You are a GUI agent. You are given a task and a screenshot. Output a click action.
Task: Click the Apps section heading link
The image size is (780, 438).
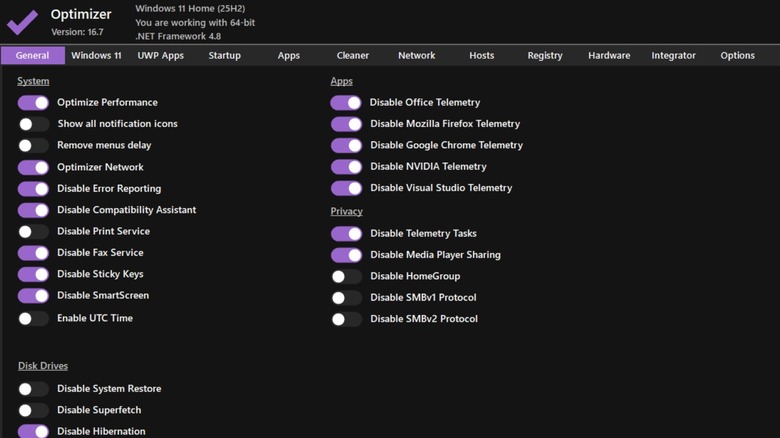click(341, 81)
